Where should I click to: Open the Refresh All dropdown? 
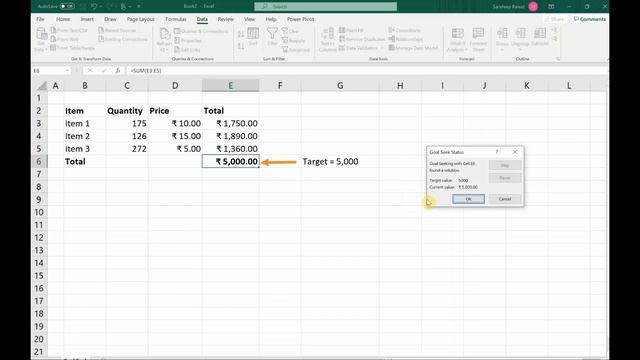[x=164, y=40]
